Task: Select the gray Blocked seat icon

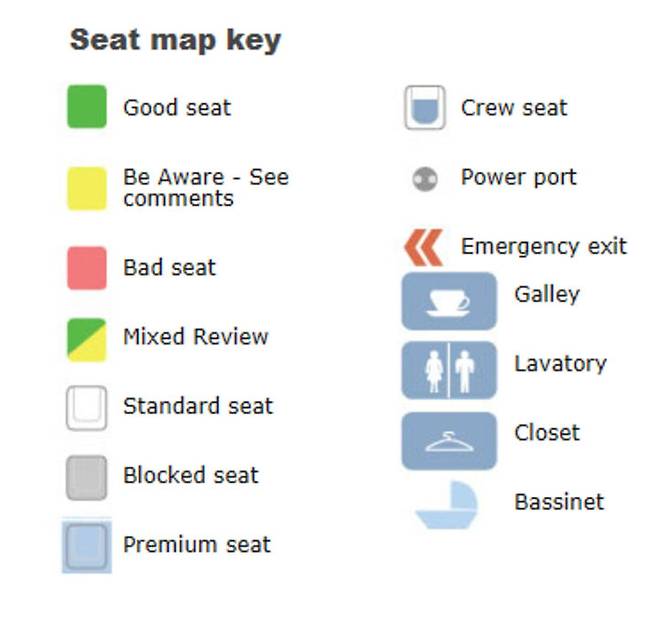Action: (87, 476)
